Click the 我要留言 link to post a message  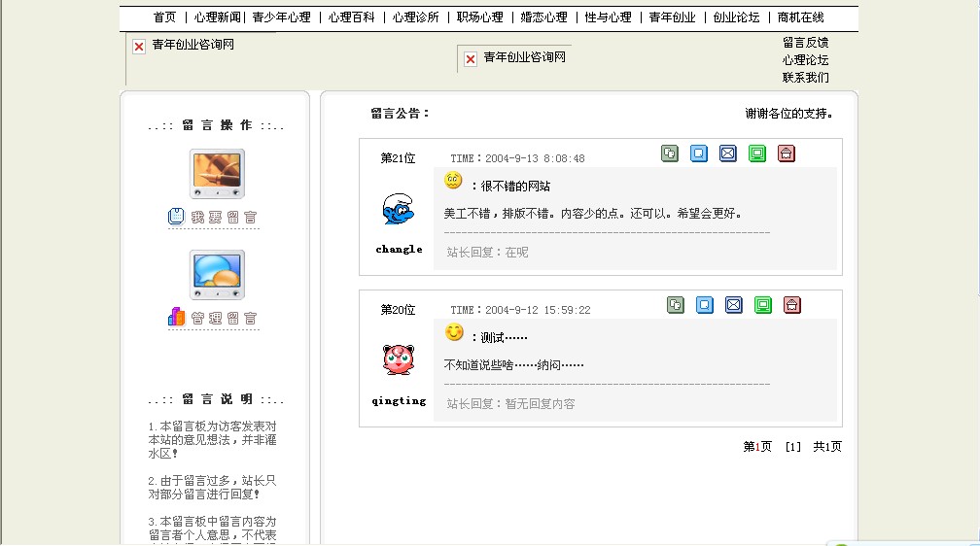(224, 217)
